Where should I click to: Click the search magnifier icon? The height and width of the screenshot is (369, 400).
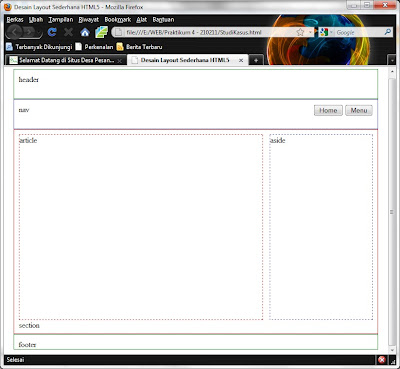388,32
